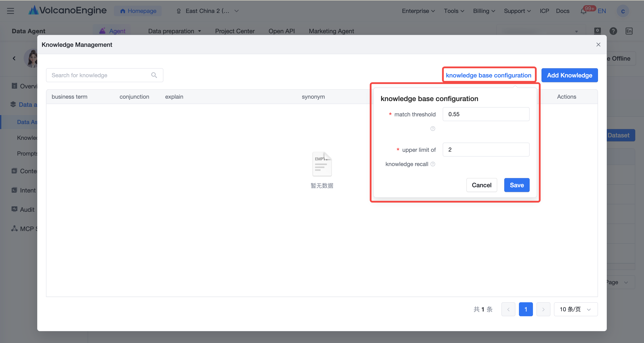Screen dimensions: 644x343
Task: Toggle the knowledge base configuration link
Action: (x=488, y=75)
